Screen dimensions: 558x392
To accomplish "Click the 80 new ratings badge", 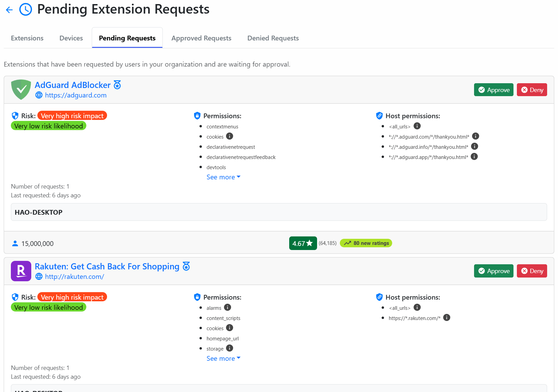I will tap(366, 243).
